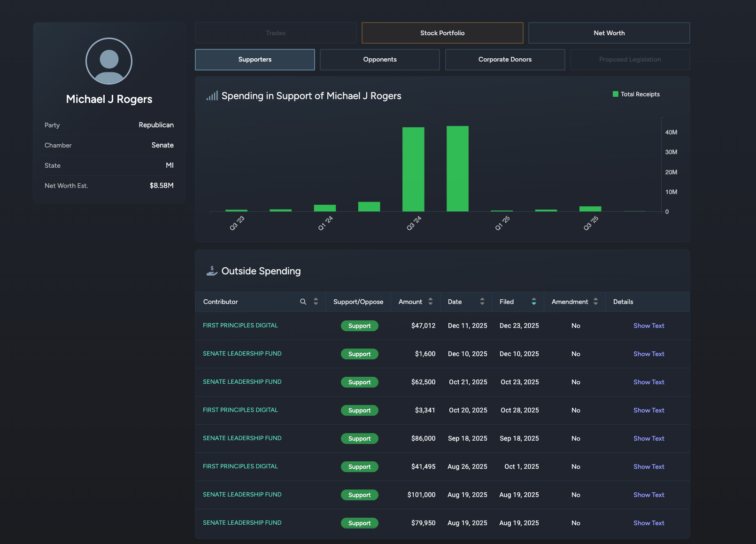
Task: Click the bar chart icon beside Spending title
Action: 212,96
